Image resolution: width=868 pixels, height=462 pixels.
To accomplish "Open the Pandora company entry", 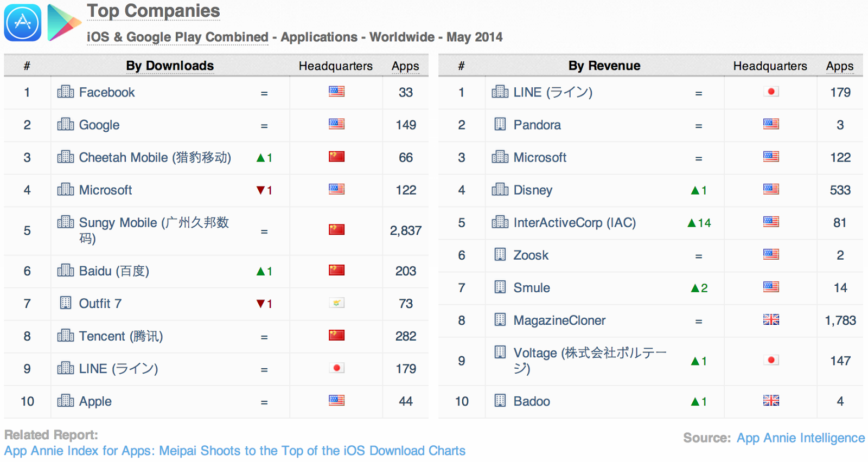I will coord(537,125).
